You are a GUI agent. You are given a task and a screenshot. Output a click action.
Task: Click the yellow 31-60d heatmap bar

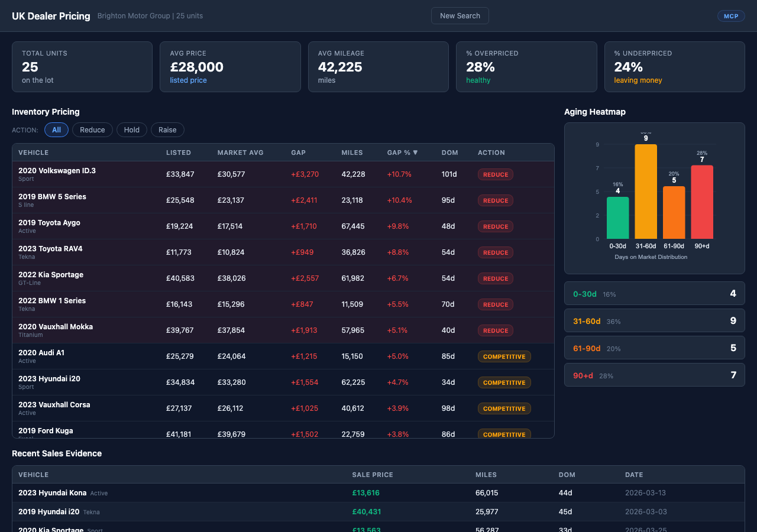coord(646,192)
